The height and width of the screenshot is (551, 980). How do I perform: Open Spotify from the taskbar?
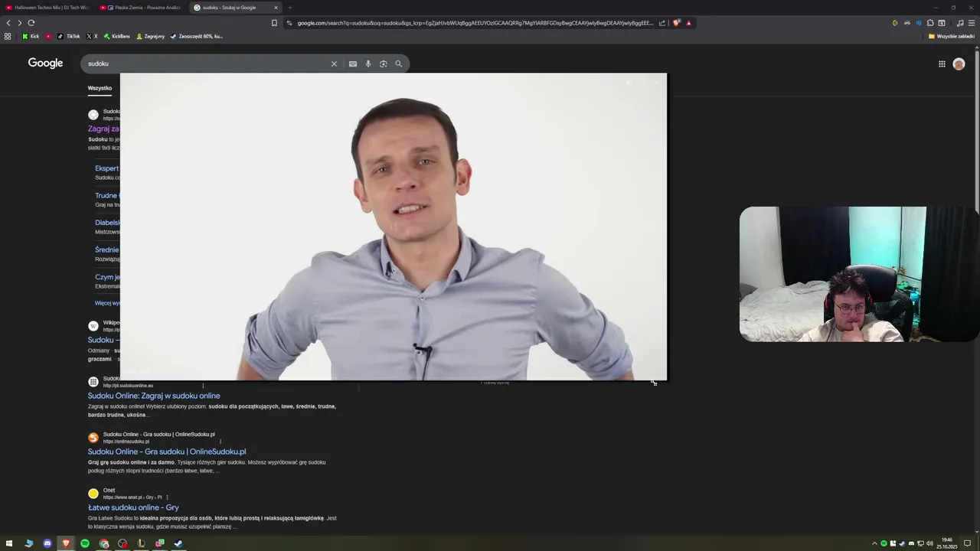pos(85,543)
